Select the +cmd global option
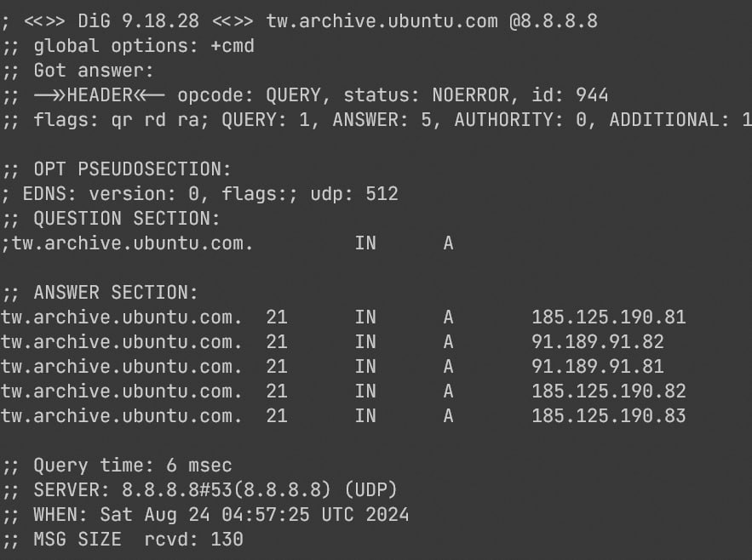Viewport: 752px width, 560px height. point(232,46)
